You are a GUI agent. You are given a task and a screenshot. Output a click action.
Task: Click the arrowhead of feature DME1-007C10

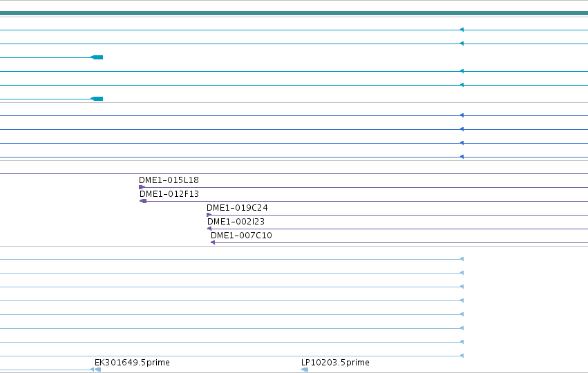pyautogui.click(x=213, y=242)
